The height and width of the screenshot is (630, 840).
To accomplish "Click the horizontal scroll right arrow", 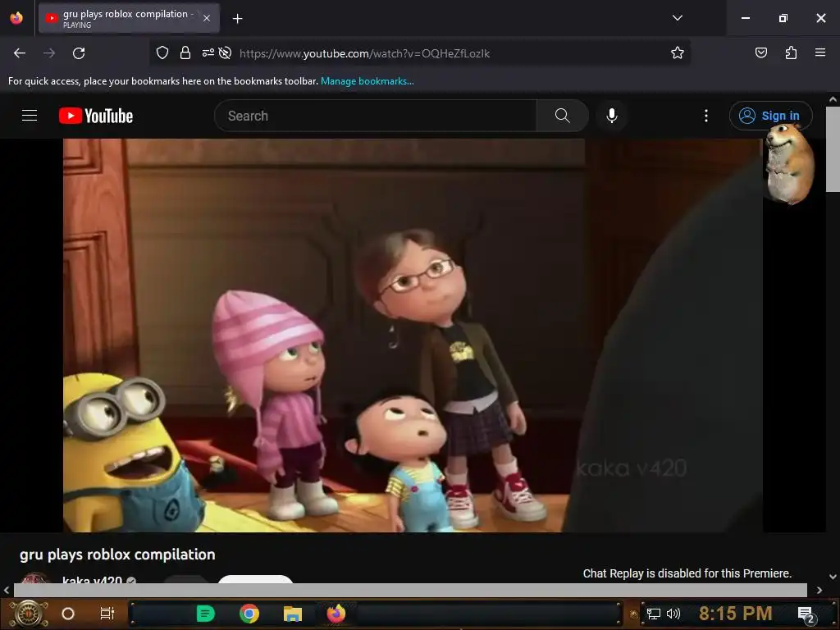I will [x=819, y=591].
